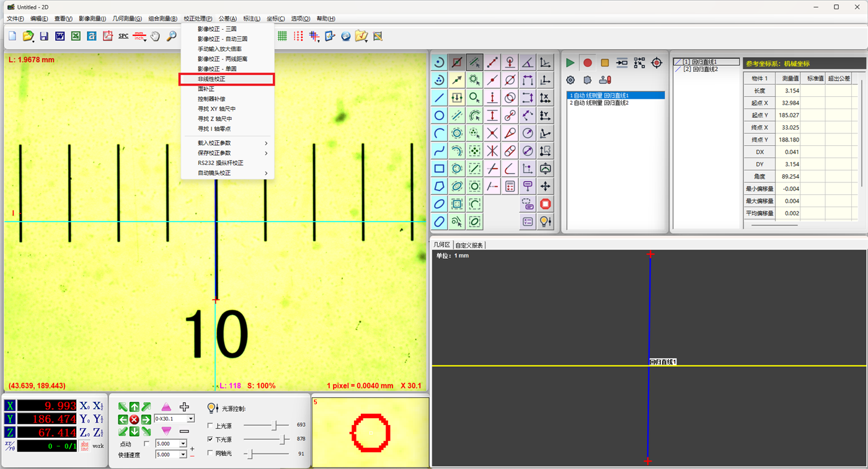Click the abs/inc mode button
Screen dimensions: 868x469
click(x=85, y=445)
